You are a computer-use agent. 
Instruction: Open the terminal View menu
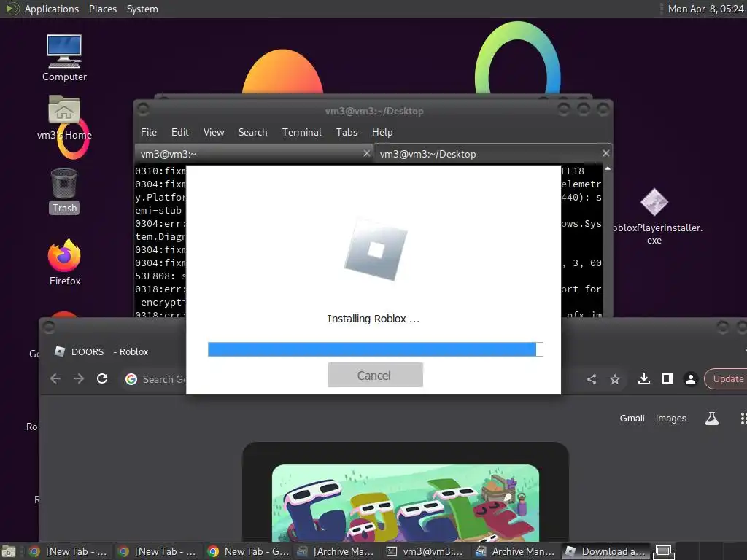214,133
